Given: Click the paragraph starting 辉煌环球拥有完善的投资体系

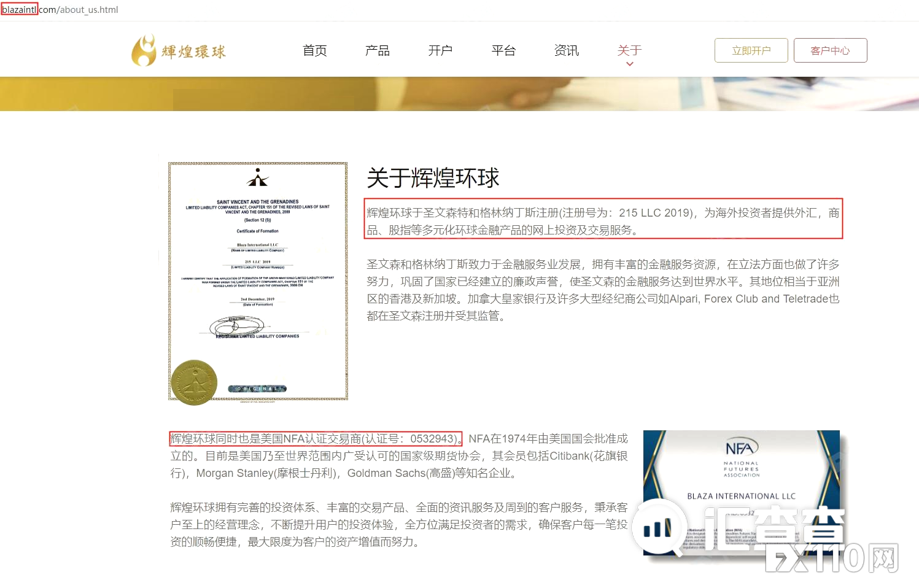Looking at the screenshot, I should coord(399,525).
